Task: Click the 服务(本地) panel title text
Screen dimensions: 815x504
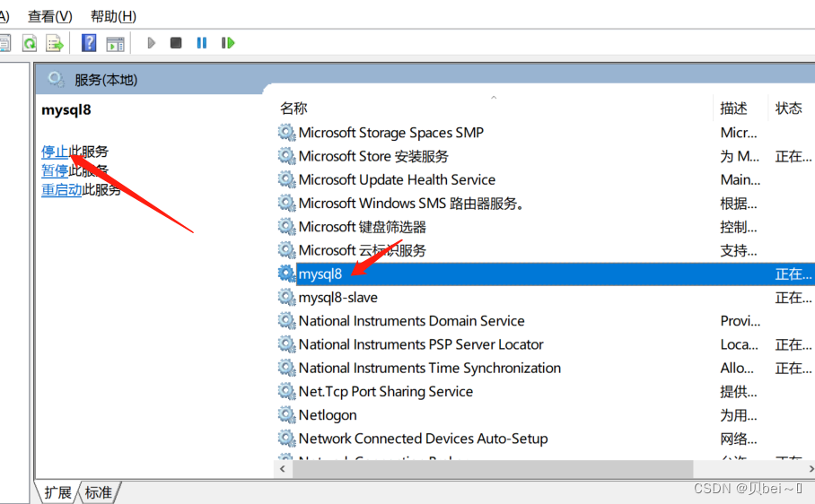Action: point(106,80)
